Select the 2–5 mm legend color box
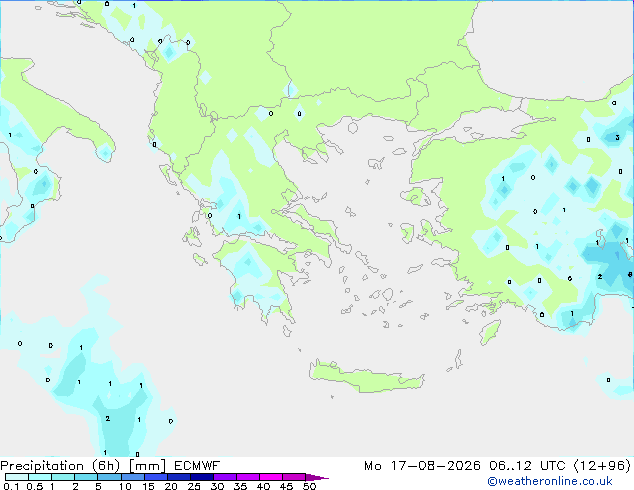Screen dimensions: 634x490 click(x=86, y=477)
